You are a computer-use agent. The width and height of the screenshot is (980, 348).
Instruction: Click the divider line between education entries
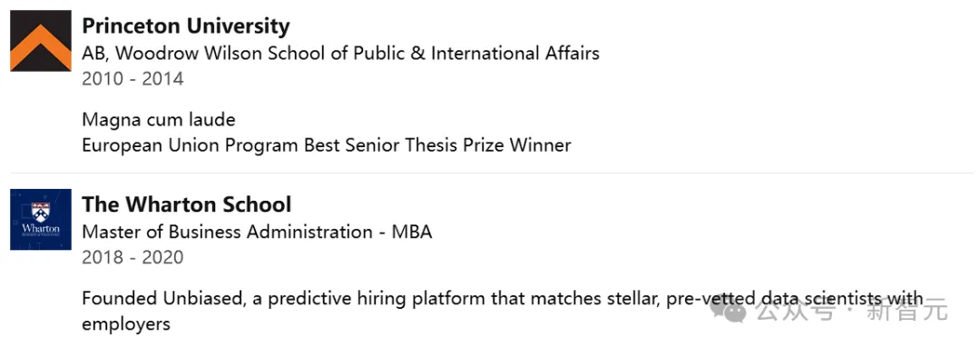(491, 173)
